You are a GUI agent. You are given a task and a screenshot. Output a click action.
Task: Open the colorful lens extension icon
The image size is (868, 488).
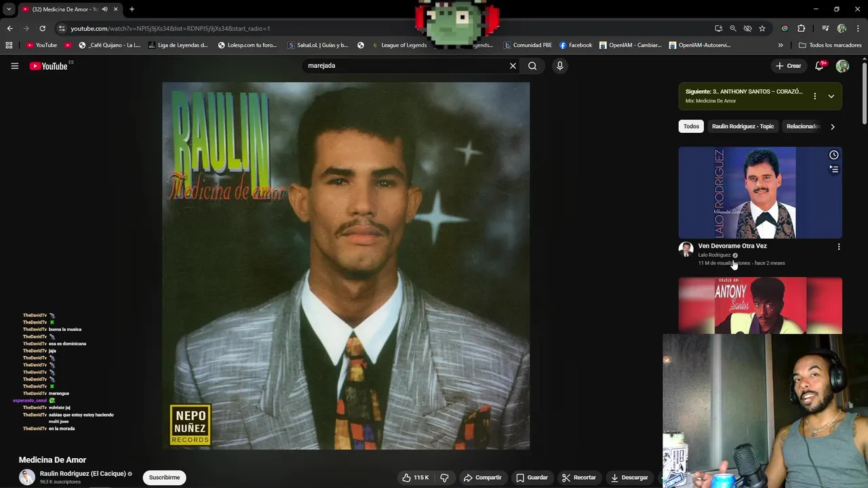(785, 28)
